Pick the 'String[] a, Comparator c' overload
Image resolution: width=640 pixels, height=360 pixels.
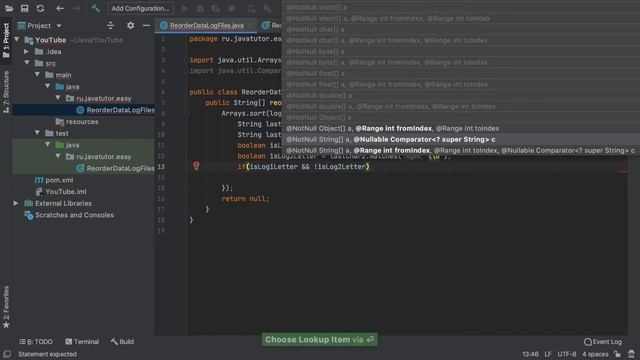click(461, 139)
